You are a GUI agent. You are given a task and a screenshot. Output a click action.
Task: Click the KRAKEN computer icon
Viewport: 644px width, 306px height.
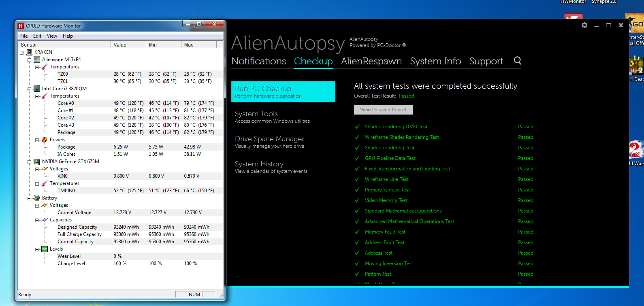click(x=29, y=52)
